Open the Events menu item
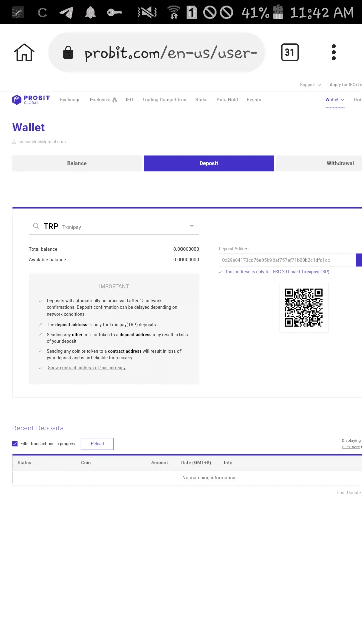Screen dimensions: 362x644 coord(254,100)
